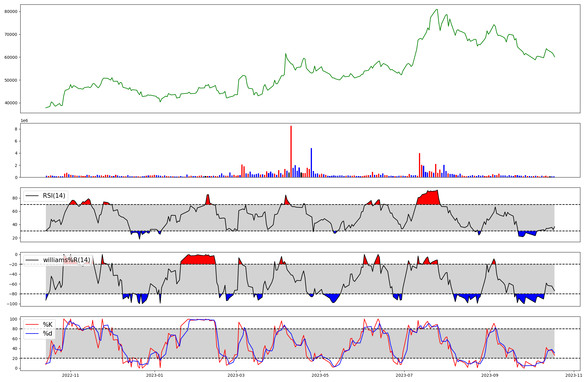This screenshot has width=588, height=382.
Task: Click the -100 label on Williams axis
Action: point(12,304)
